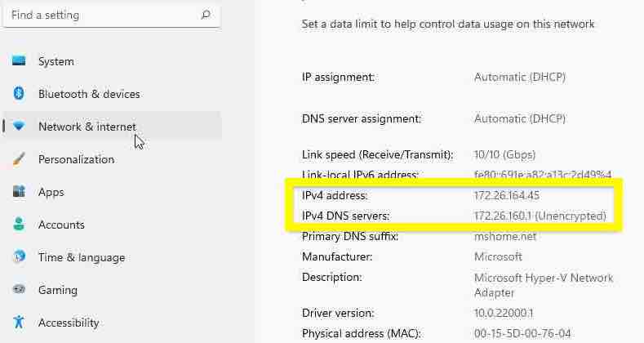Click the Apps icon in the sidebar
Screen dimensions: 644x343
(x=19, y=192)
